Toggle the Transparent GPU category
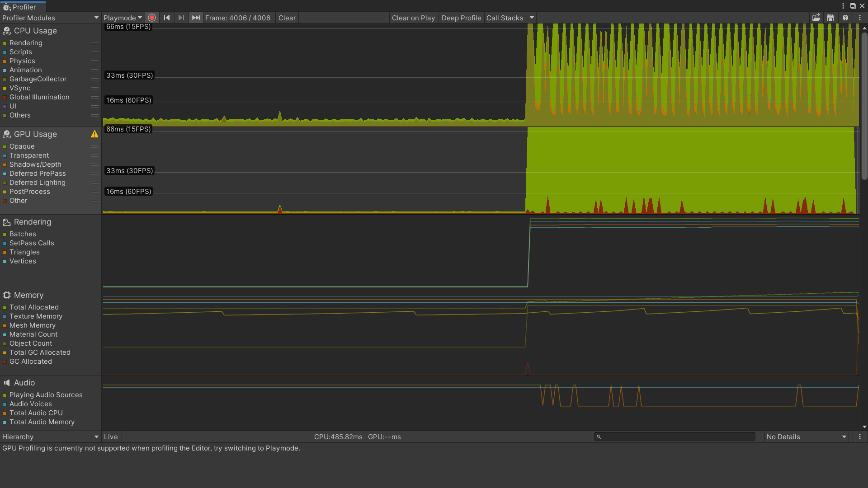868x488 pixels. click(29, 155)
